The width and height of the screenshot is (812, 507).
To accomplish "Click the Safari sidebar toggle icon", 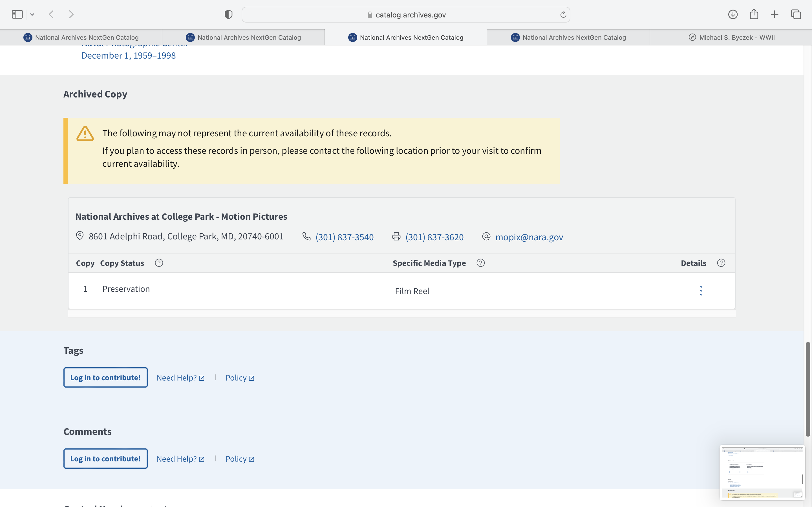I will tap(17, 14).
